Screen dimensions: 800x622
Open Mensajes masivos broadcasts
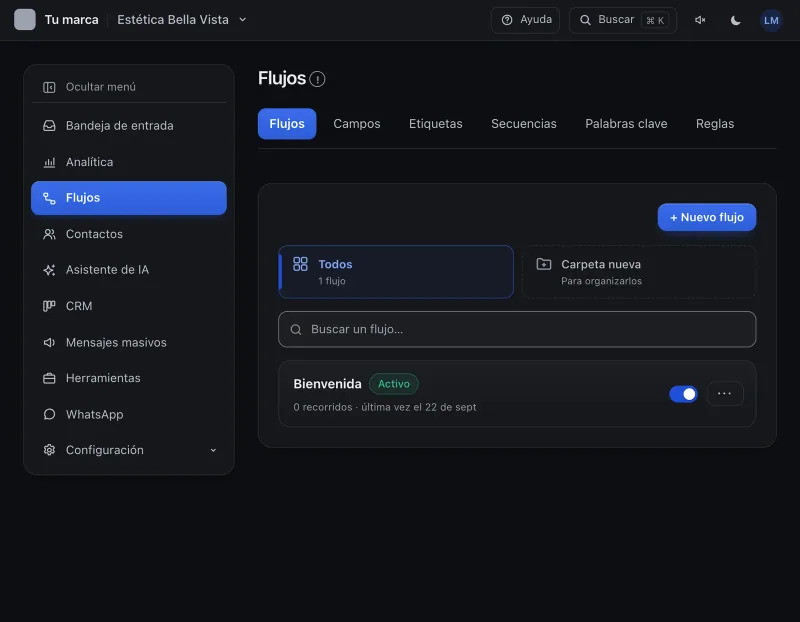(129, 342)
